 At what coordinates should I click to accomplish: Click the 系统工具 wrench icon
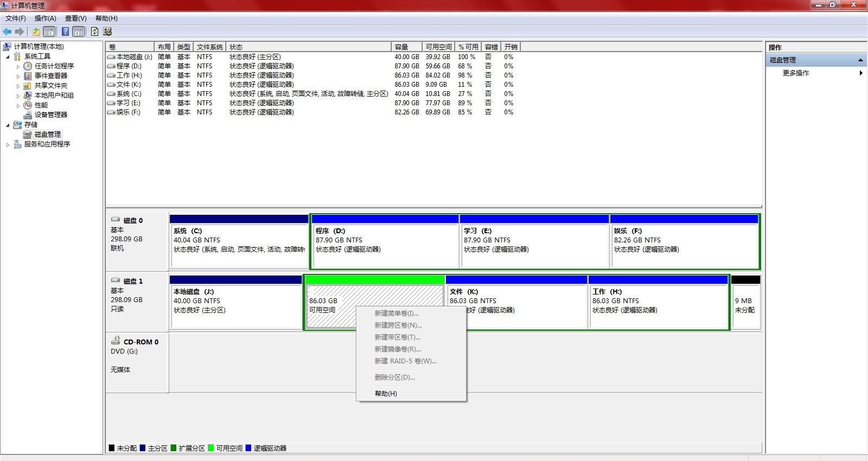(17, 56)
